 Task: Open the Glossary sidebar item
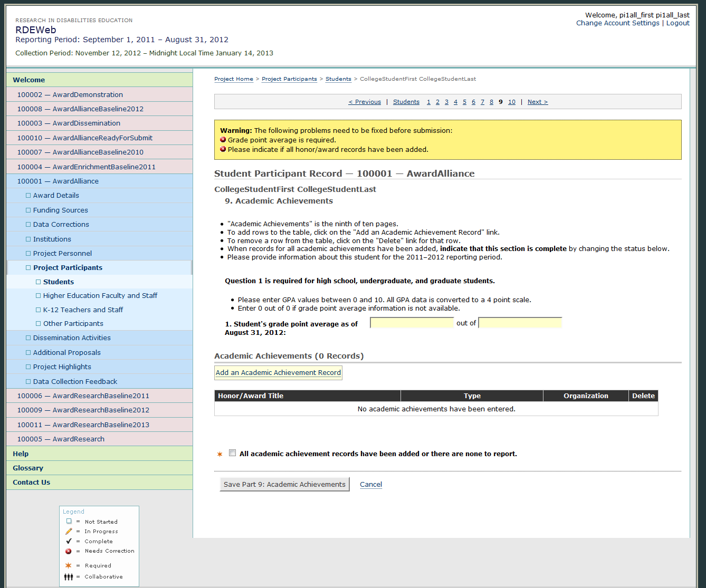point(28,468)
